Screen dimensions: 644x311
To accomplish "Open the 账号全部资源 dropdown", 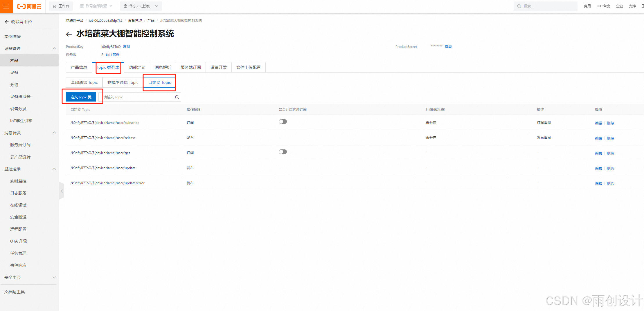I will pyautogui.click(x=96, y=6).
